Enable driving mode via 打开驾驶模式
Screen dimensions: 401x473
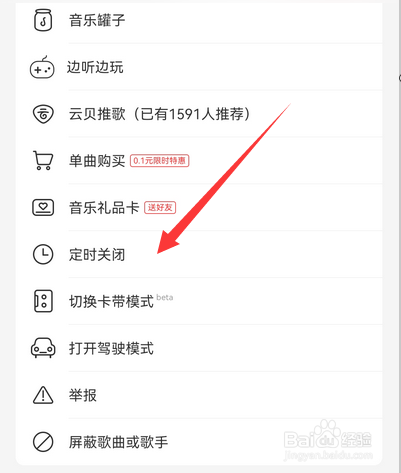tap(199, 348)
